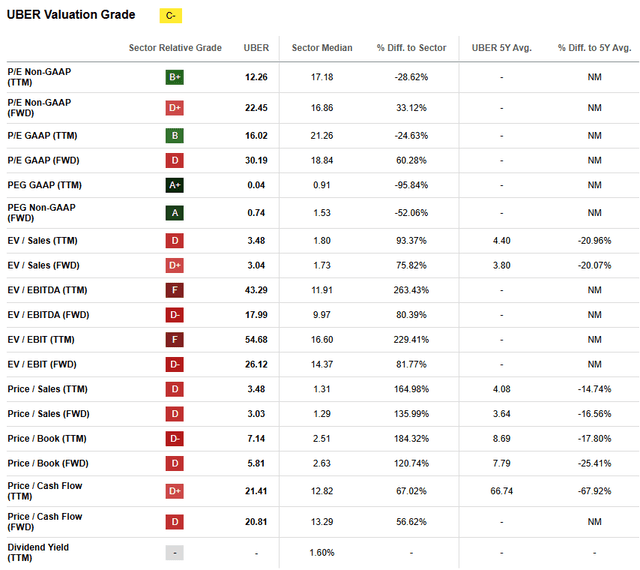Viewport: 640px width, 570px height.
Task: Click the F grade badge for EV / EBIT (TTM)
Action: 175,340
